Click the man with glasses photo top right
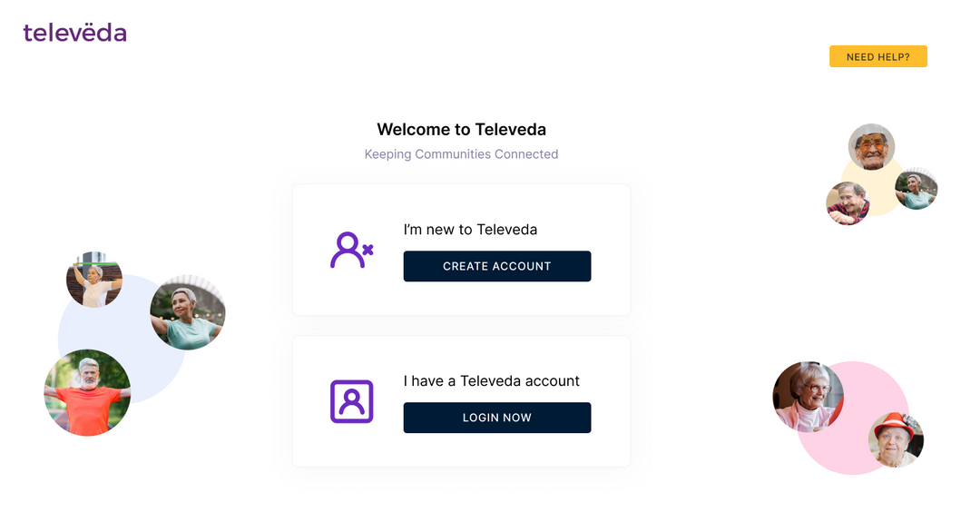 pos(869,147)
